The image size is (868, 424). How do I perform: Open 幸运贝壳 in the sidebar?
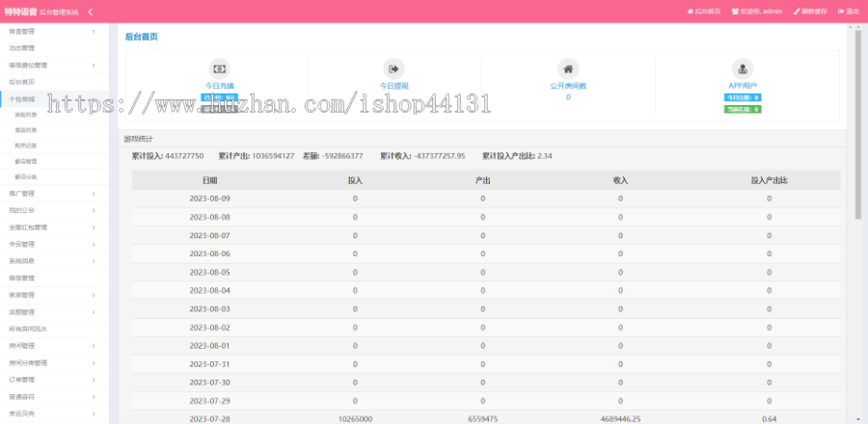point(21,413)
